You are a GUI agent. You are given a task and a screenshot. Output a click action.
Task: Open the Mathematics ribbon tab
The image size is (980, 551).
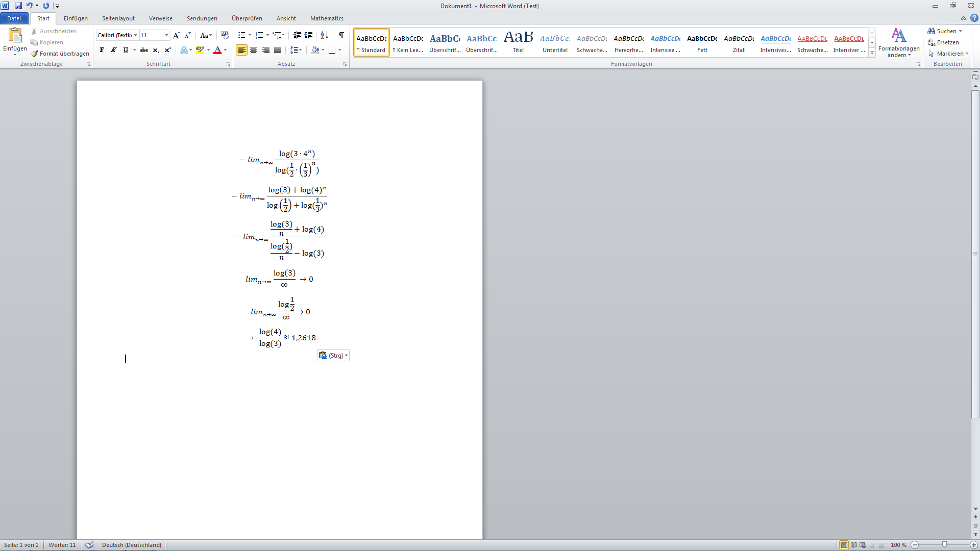[326, 18]
